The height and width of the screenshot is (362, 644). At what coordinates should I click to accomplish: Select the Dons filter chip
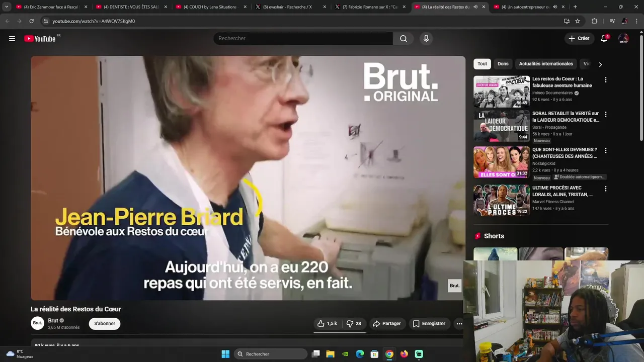pyautogui.click(x=503, y=64)
